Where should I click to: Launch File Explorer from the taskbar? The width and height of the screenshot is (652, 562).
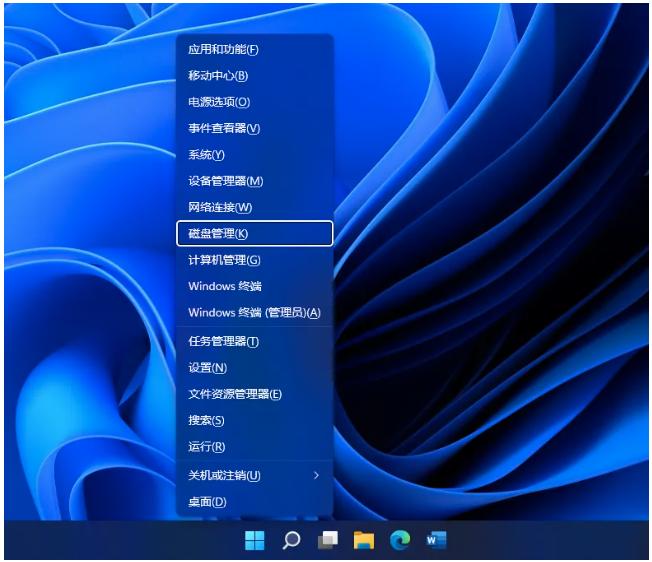click(x=364, y=540)
